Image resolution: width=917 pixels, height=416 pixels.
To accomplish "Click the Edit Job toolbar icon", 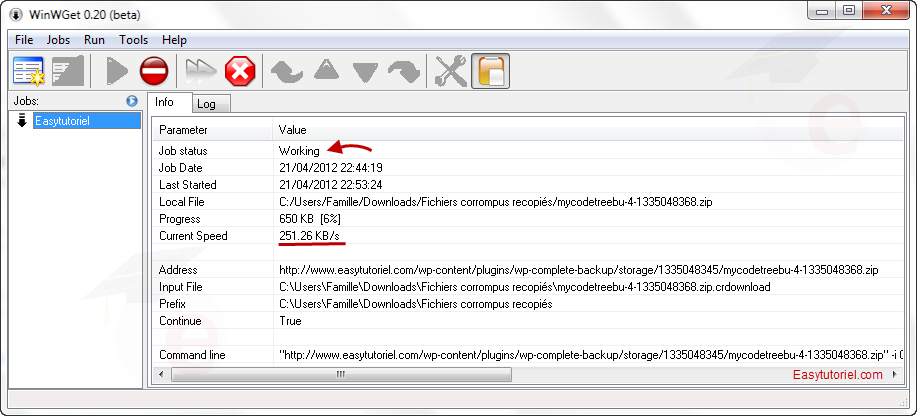I will coord(68,71).
